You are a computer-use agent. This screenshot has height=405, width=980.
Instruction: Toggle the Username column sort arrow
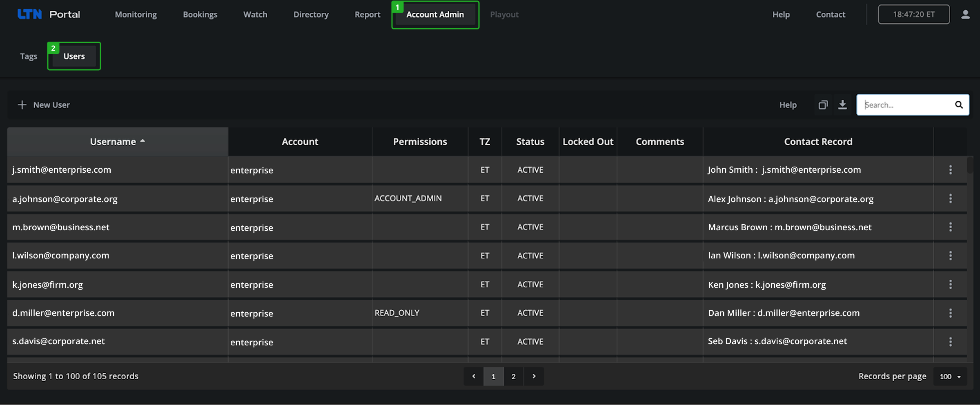click(x=143, y=140)
